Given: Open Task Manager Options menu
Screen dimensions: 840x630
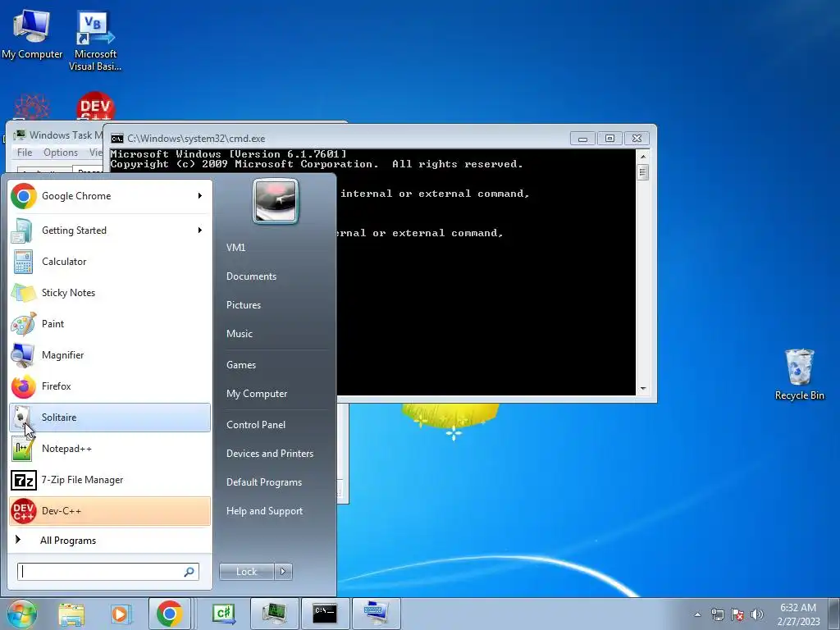Looking at the screenshot, I should pyautogui.click(x=61, y=153).
